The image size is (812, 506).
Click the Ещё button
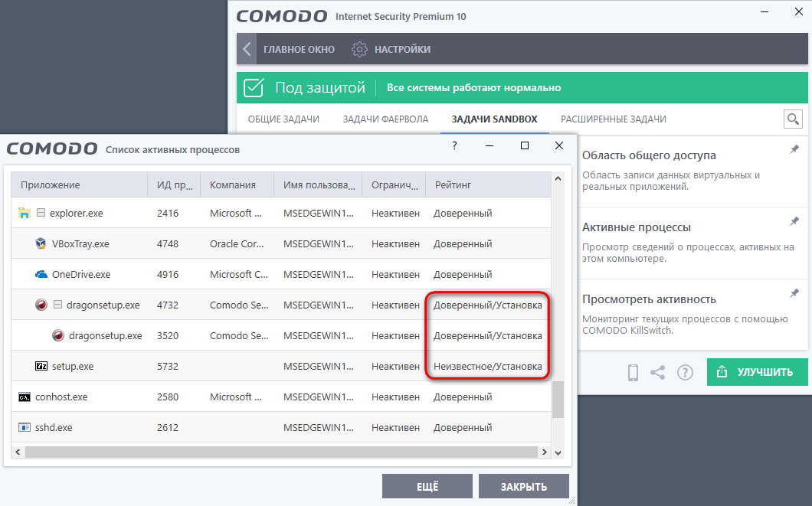[427, 486]
